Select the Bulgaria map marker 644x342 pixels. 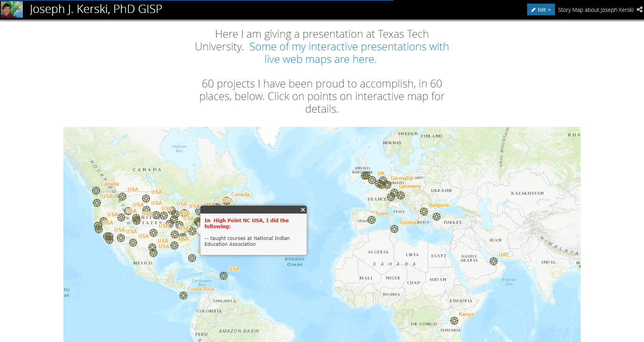pos(424,212)
